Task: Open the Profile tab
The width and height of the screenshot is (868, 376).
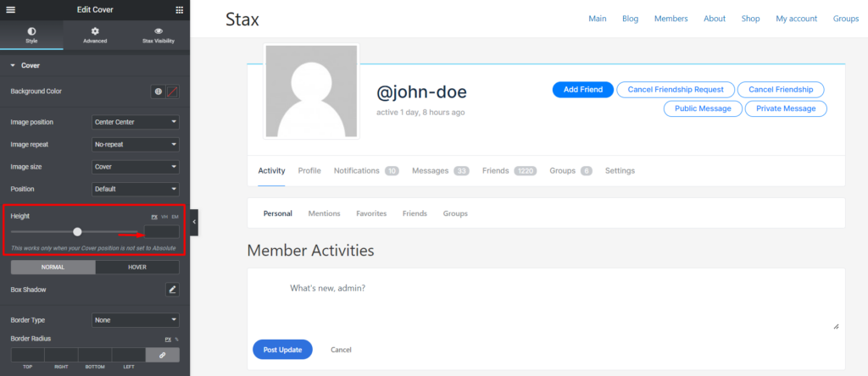Action: (309, 171)
